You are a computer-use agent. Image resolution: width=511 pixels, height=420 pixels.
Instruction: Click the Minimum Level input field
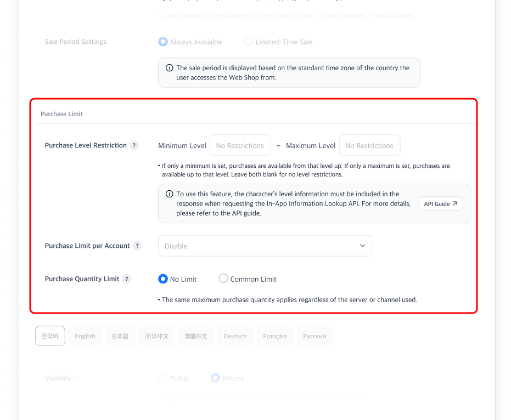[240, 145]
